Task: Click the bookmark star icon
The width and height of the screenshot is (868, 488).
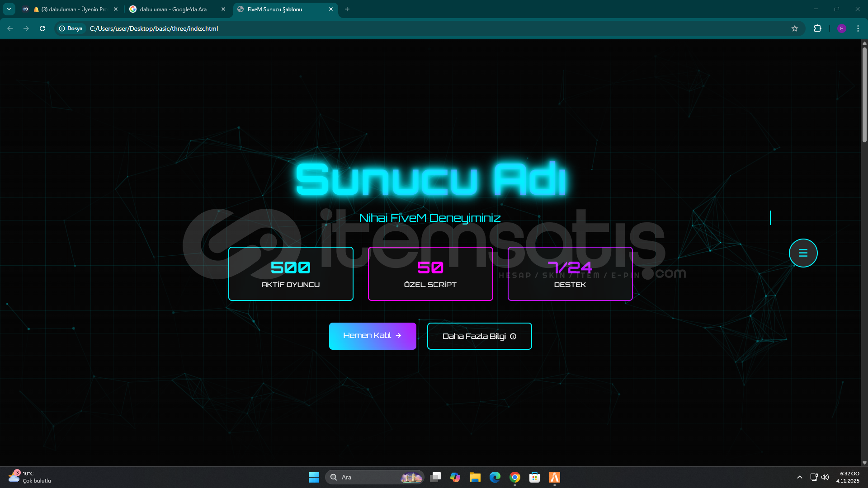Action: (795, 28)
